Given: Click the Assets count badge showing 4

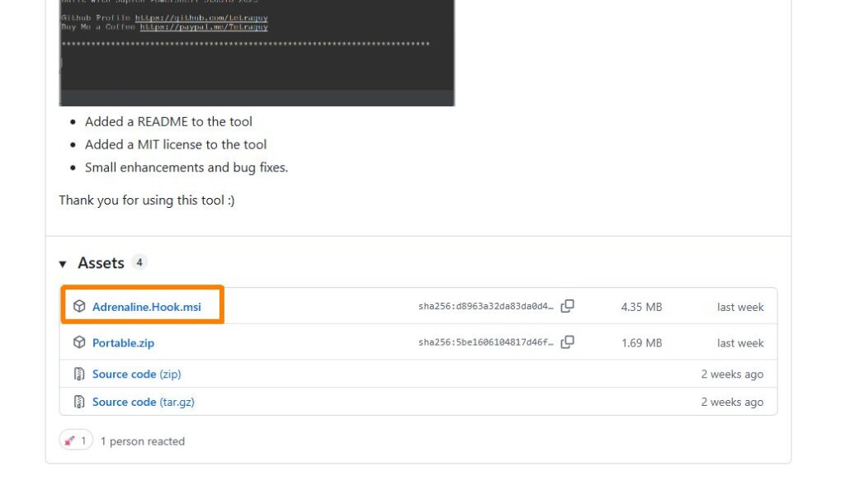Looking at the screenshot, I should click(139, 263).
